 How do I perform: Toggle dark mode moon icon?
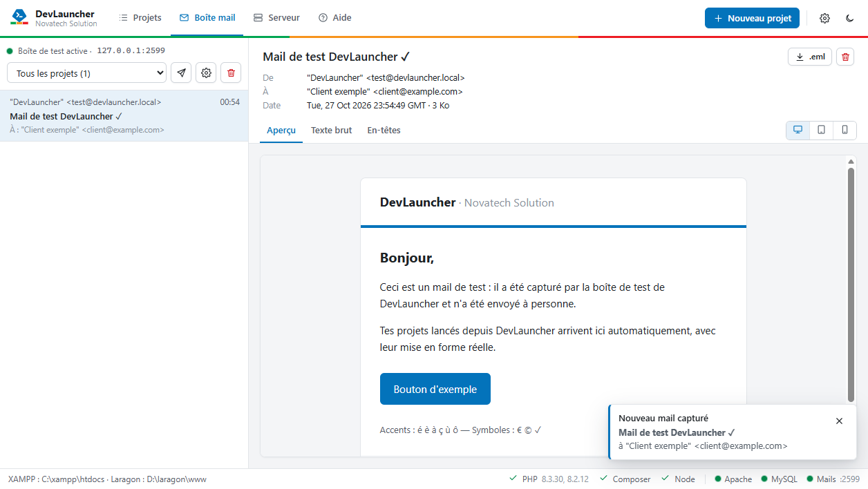(x=850, y=18)
